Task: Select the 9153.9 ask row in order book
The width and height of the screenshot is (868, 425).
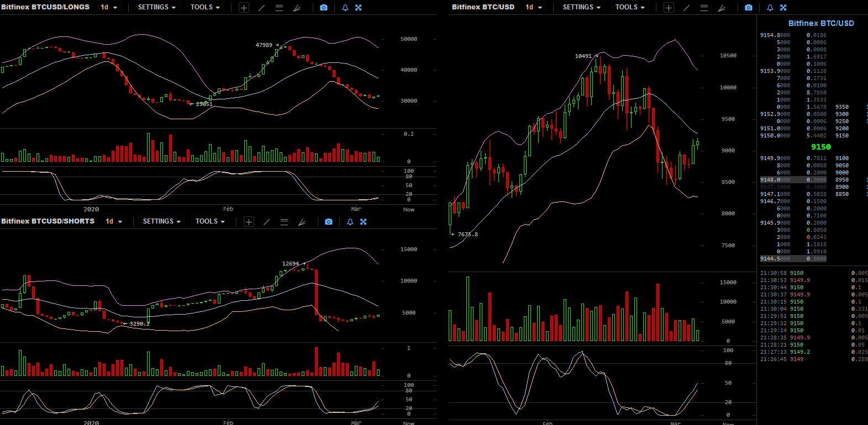Action: click(x=793, y=71)
